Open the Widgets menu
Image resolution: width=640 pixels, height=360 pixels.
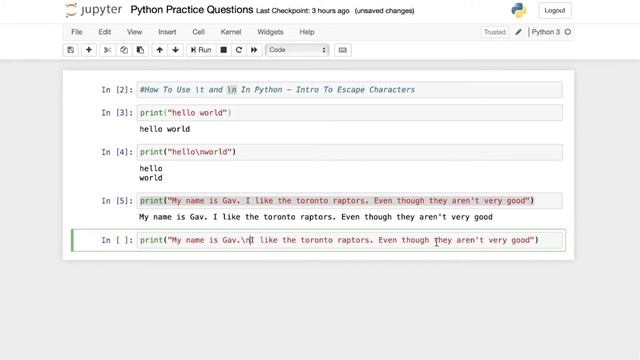coord(270,32)
